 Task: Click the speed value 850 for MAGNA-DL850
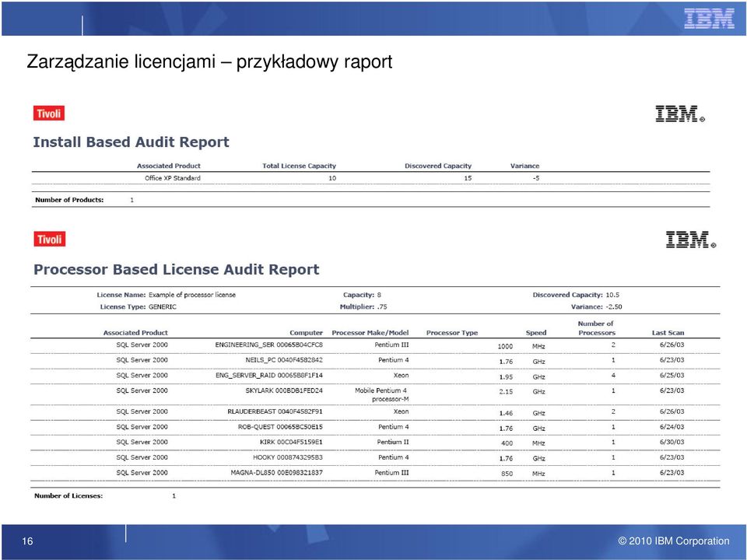(507, 474)
